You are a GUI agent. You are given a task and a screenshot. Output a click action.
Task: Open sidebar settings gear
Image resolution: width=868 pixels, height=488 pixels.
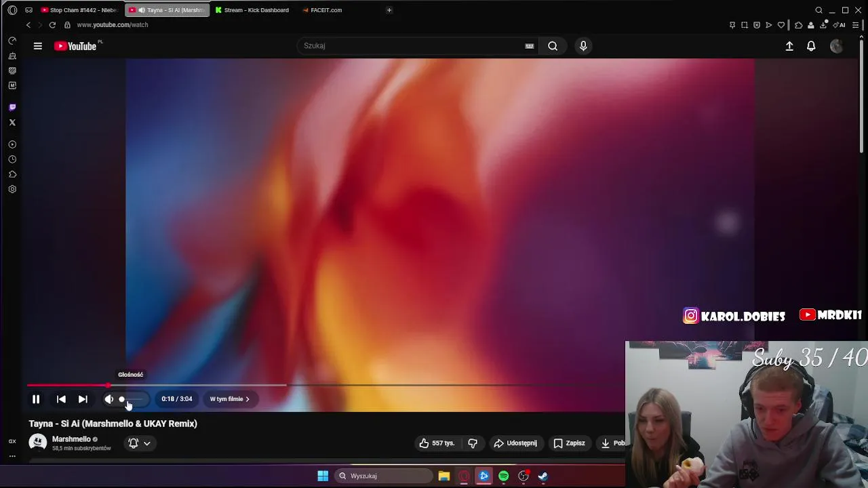[12, 189]
